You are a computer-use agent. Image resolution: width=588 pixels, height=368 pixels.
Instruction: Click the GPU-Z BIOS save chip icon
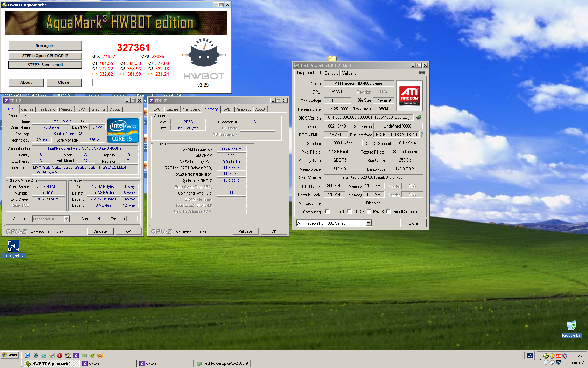(x=419, y=117)
